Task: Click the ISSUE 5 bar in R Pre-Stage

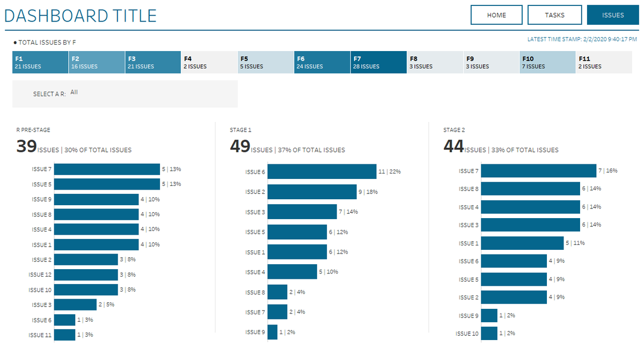Action: pyautogui.click(x=107, y=184)
